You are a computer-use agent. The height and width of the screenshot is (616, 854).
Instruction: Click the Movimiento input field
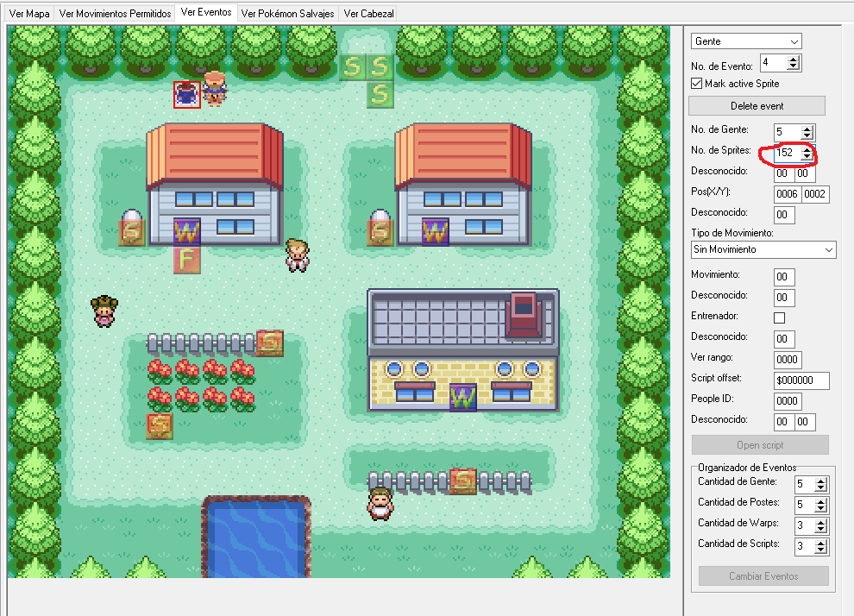coord(784,277)
